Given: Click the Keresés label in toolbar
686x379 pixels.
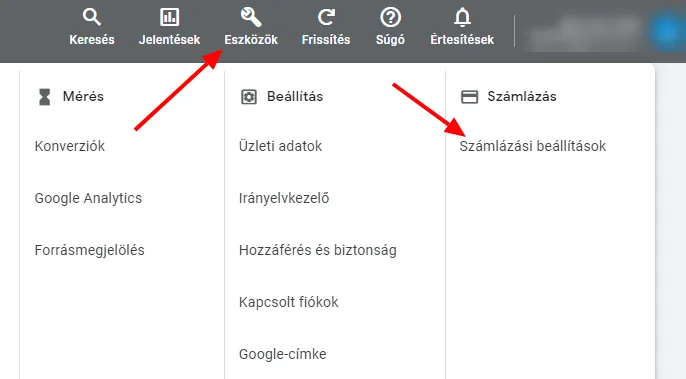Looking at the screenshot, I should pos(92,40).
